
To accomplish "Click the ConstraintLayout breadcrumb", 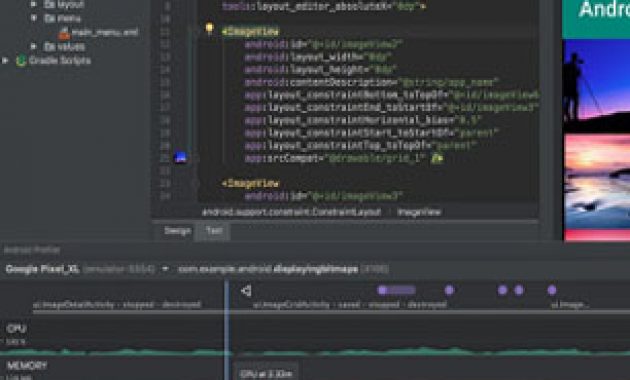I will point(291,212).
